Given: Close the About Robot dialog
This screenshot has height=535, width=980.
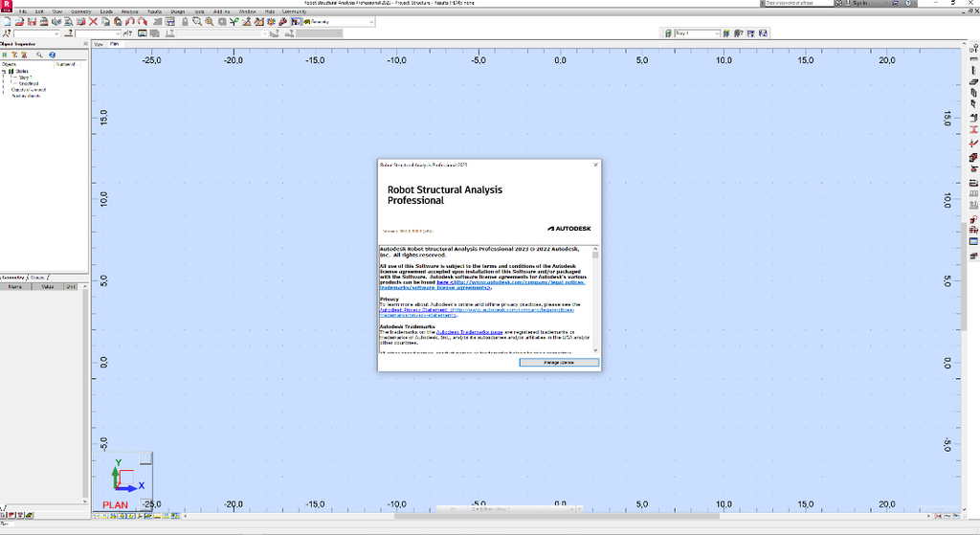Looking at the screenshot, I should click(x=595, y=165).
